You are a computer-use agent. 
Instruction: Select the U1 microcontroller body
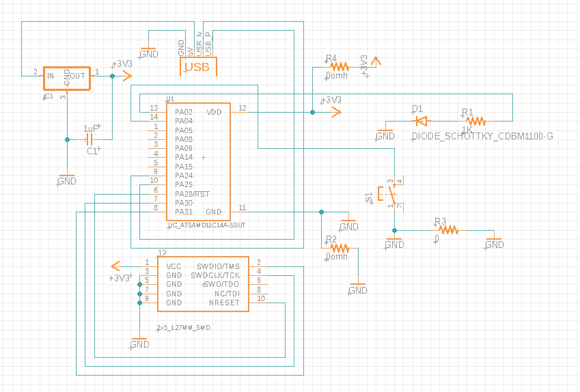point(198,162)
